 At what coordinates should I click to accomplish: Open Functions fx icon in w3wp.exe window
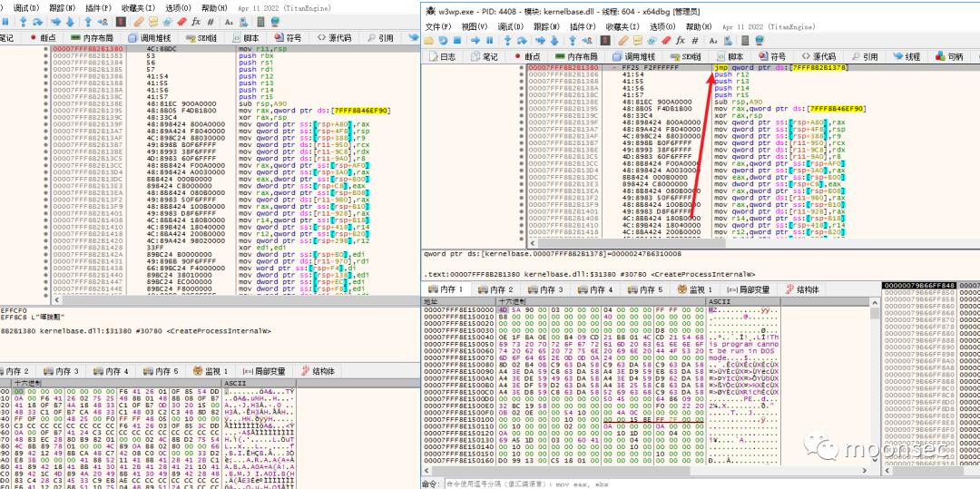[x=680, y=41]
